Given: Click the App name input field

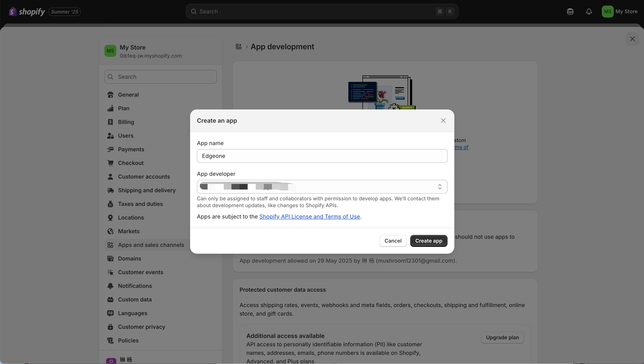Looking at the screenshot, I should [322, 156].
